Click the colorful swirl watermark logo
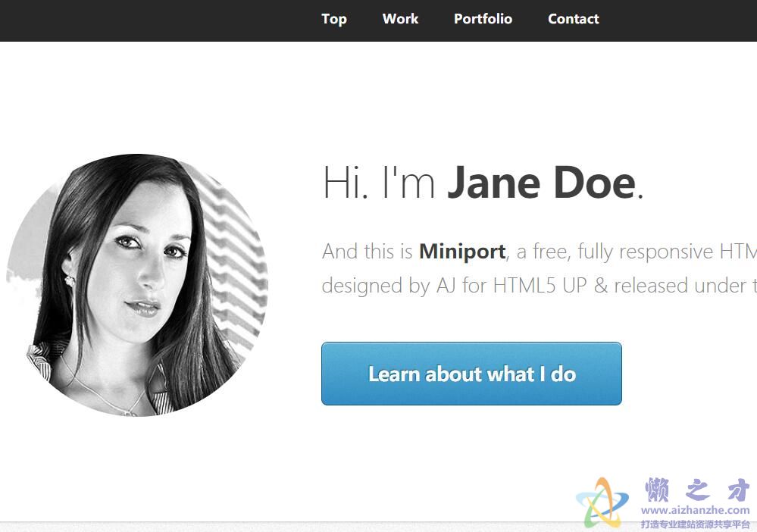Screen dimensions: 757x532 [x=602, y=503]
